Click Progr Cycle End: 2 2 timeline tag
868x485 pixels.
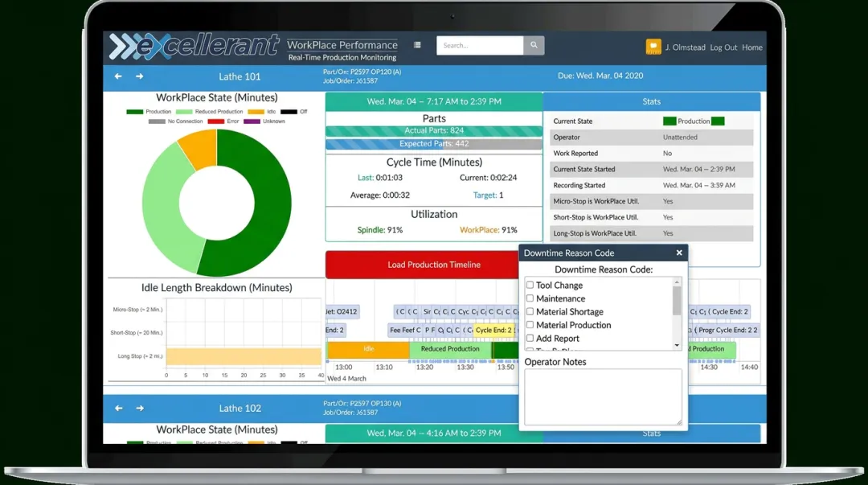point(727,330)
